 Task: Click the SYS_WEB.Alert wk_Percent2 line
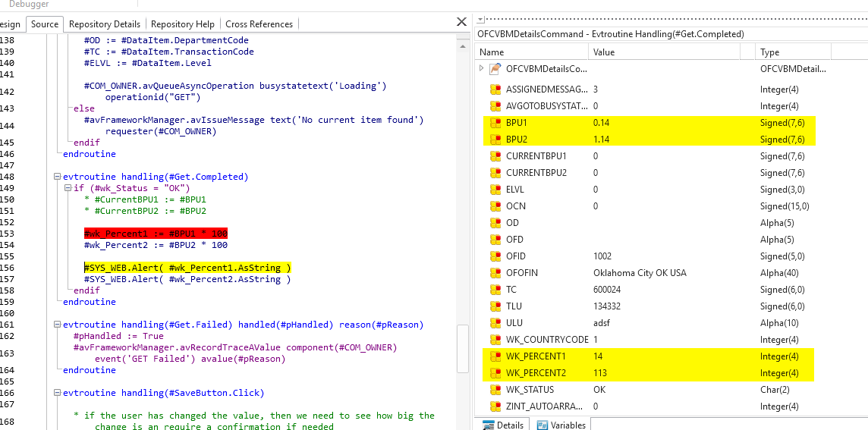[187, 280]
